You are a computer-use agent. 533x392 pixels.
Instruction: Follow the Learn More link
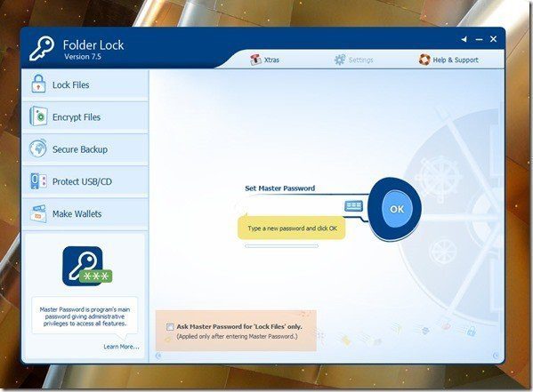point(121,347)
